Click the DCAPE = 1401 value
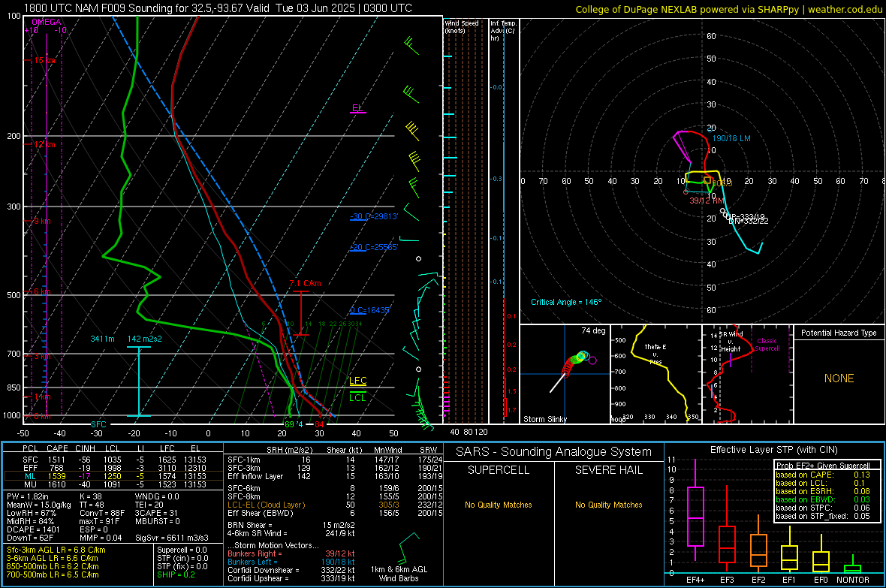886x588 pixels. tap(33, 529)
